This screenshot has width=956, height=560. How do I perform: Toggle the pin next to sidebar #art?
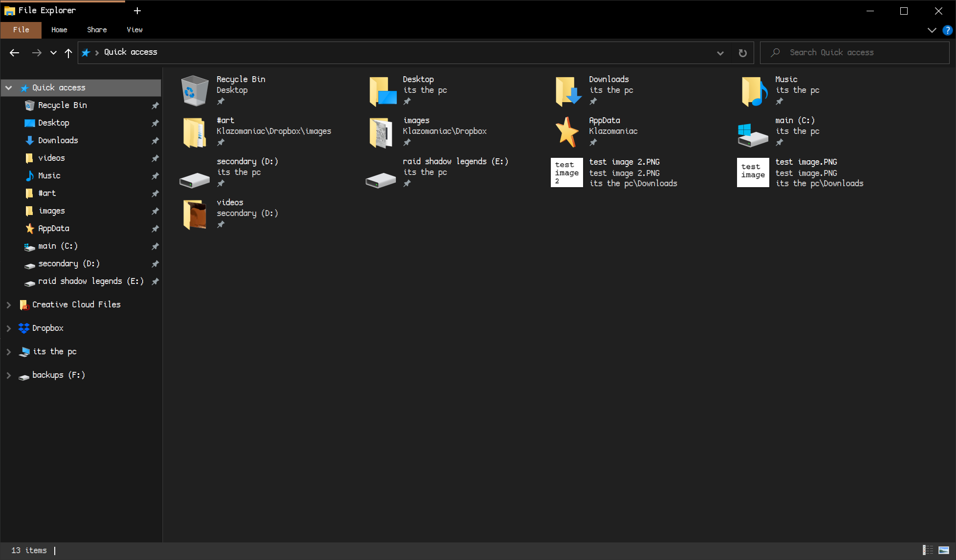(155, 194)
